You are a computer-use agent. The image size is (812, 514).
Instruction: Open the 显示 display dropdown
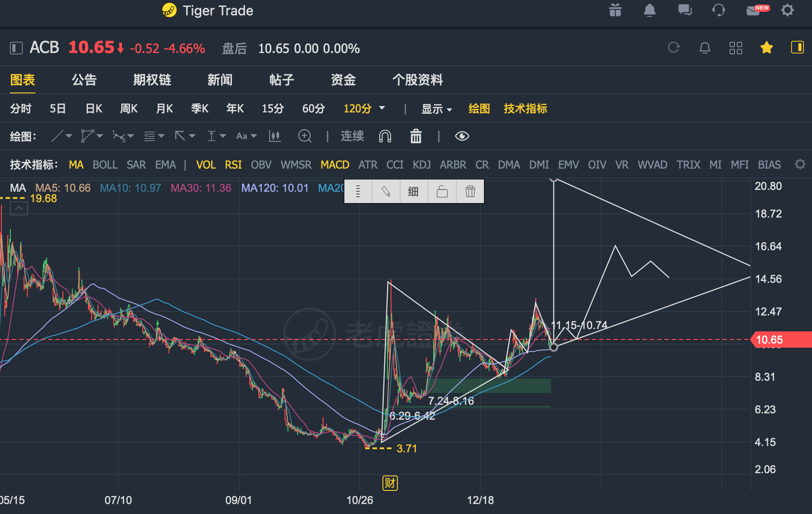click(437, 109)
